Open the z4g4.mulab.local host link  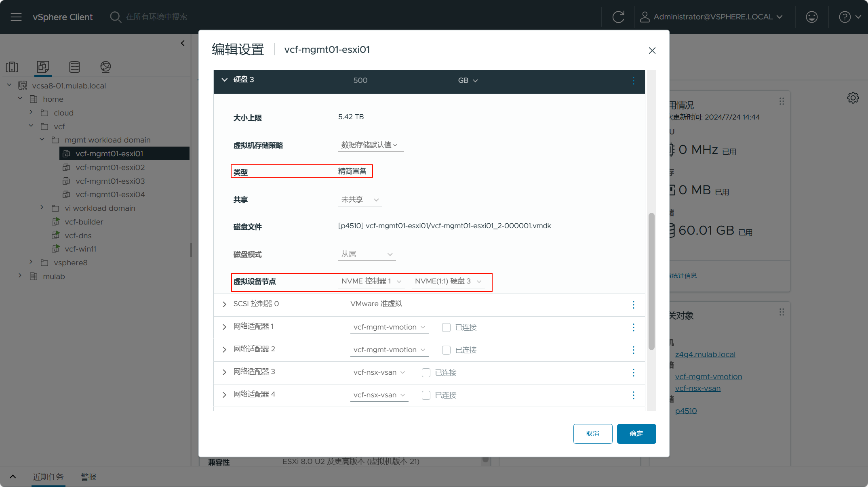(705, 354)
